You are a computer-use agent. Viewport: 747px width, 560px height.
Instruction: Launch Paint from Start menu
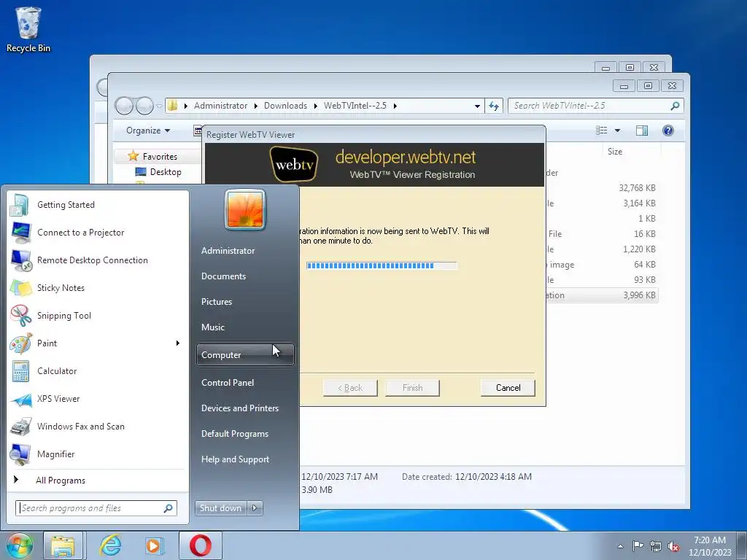[x=47, y=343]
